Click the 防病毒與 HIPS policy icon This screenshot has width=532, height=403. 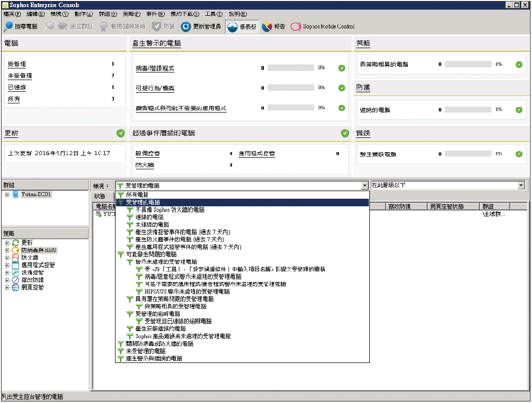(x=16, y=250)
